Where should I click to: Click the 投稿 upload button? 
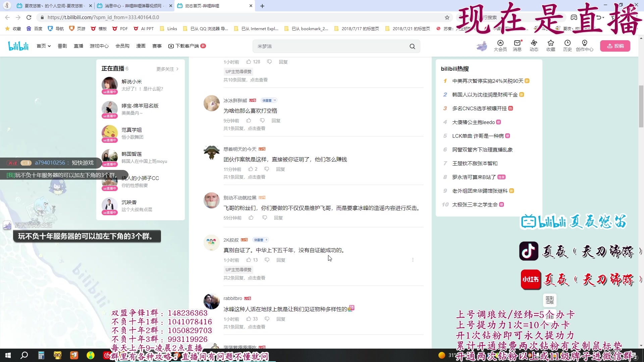tap(615, 46)
